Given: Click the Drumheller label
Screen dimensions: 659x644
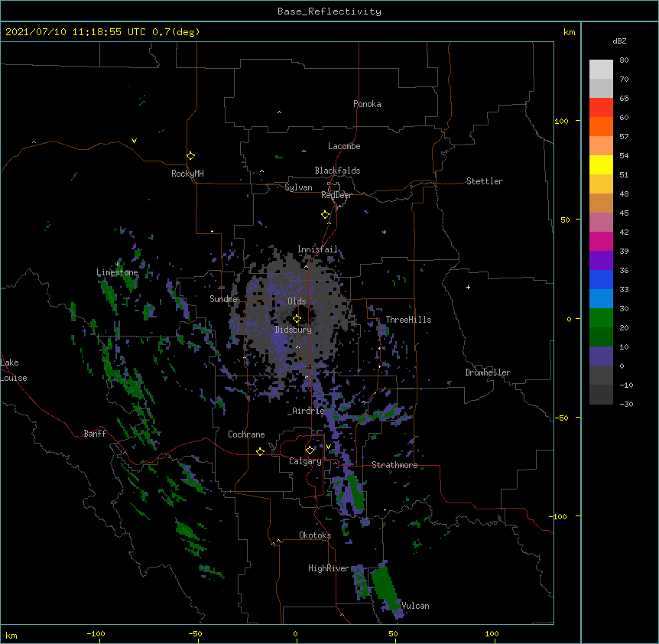Looking at the screenshot, I should click(488, 372).
